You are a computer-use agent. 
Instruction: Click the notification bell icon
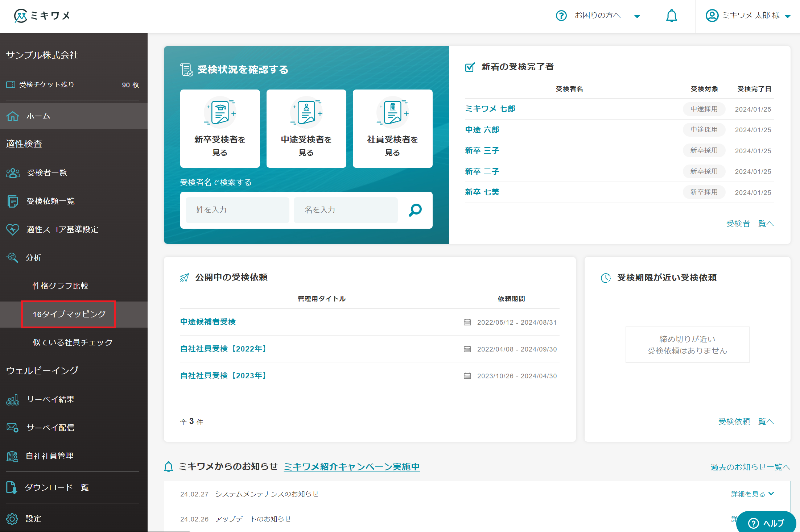(x=671, y=16)
